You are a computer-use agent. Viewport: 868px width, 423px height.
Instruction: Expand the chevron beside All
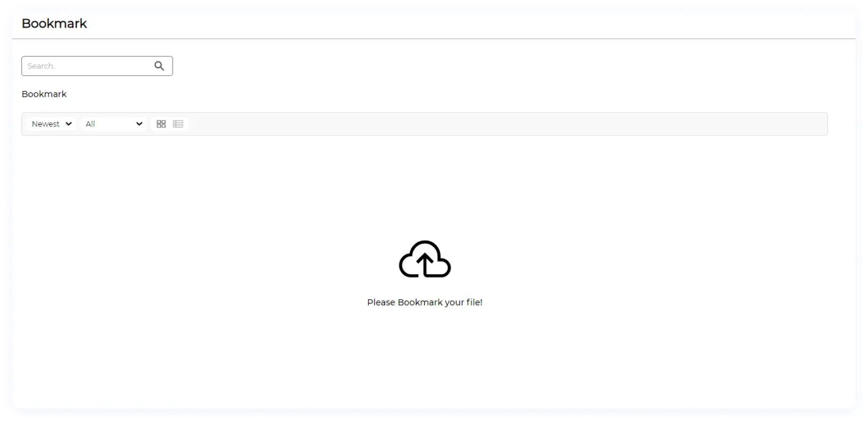pyautogui.click(x=139, y=124)
